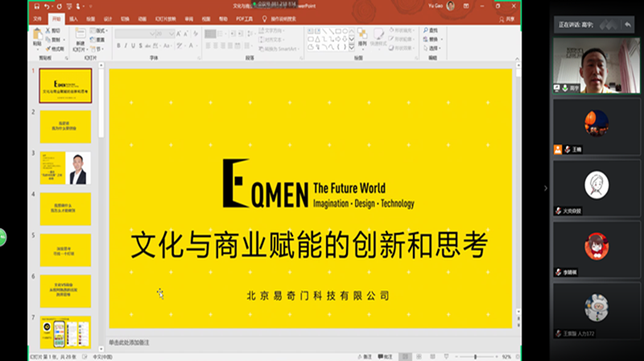Select slide 3 thumbnail with portrait photo
644x361 pixels.
click(x=66, y=168)
